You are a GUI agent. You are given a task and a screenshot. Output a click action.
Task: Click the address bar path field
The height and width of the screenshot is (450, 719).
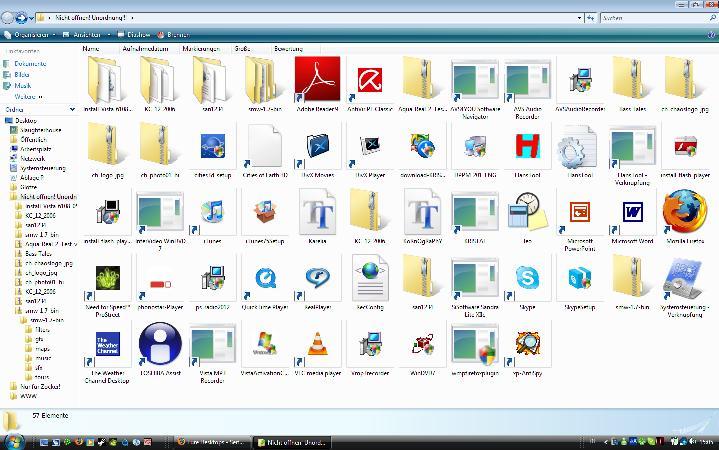(x=305, y=18)
